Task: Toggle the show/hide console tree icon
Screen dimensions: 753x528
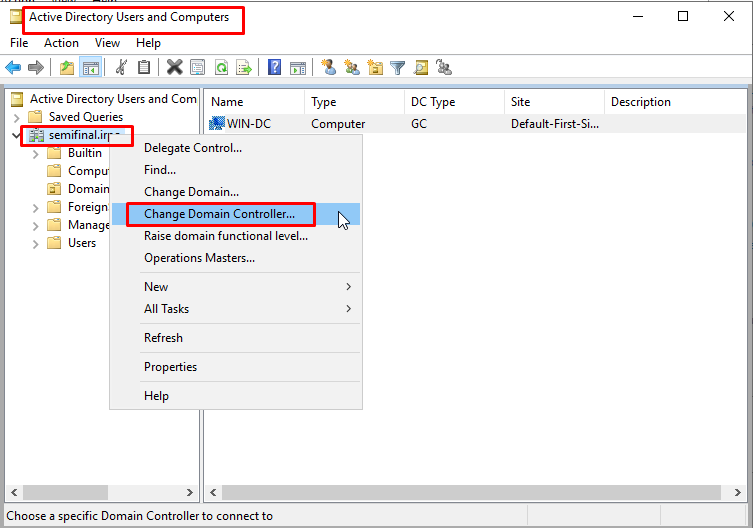Action: click(91, 68)
